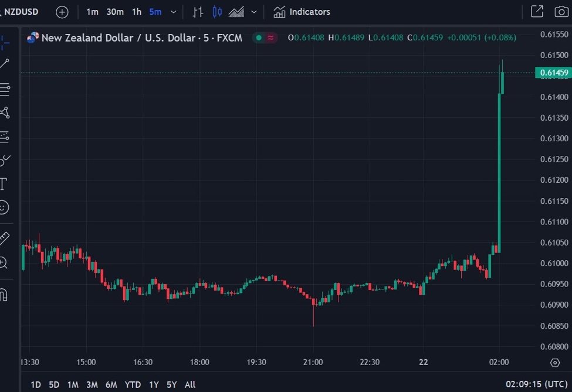Select the trend line tool

point(5,63)
